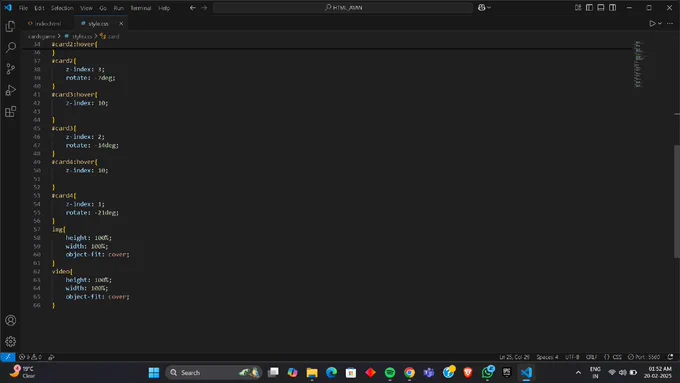Go back with the left arrow
The width and height of the screenshot is (680, 383).
click(193, 7)
